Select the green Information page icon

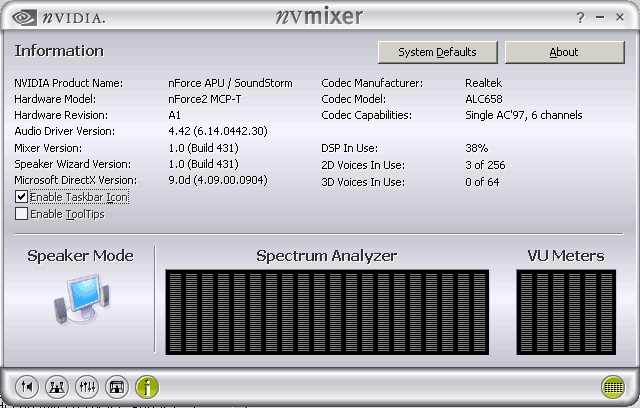coord(147,385)
